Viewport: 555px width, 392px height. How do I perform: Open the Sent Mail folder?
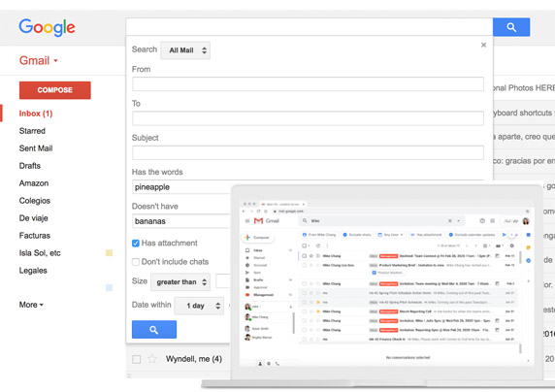pos(36,148)
